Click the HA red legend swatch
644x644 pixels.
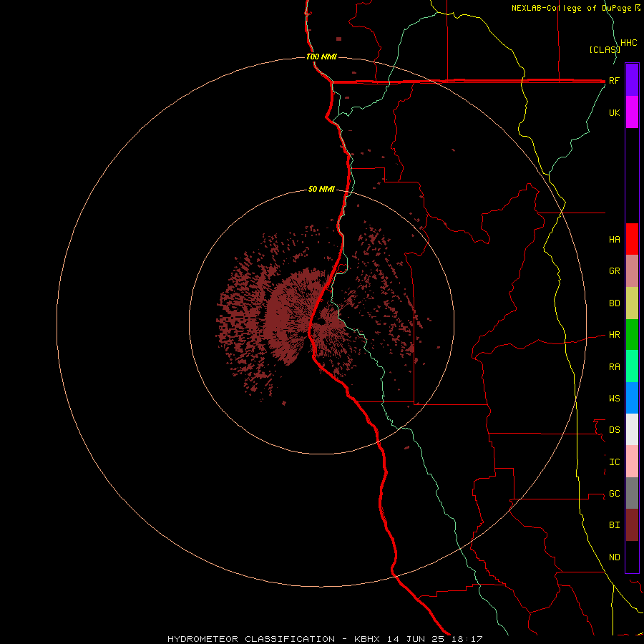[x=632, y=239]
